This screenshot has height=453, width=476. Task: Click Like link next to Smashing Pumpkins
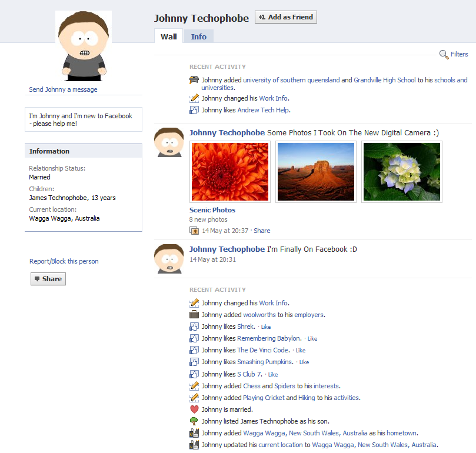304,362
